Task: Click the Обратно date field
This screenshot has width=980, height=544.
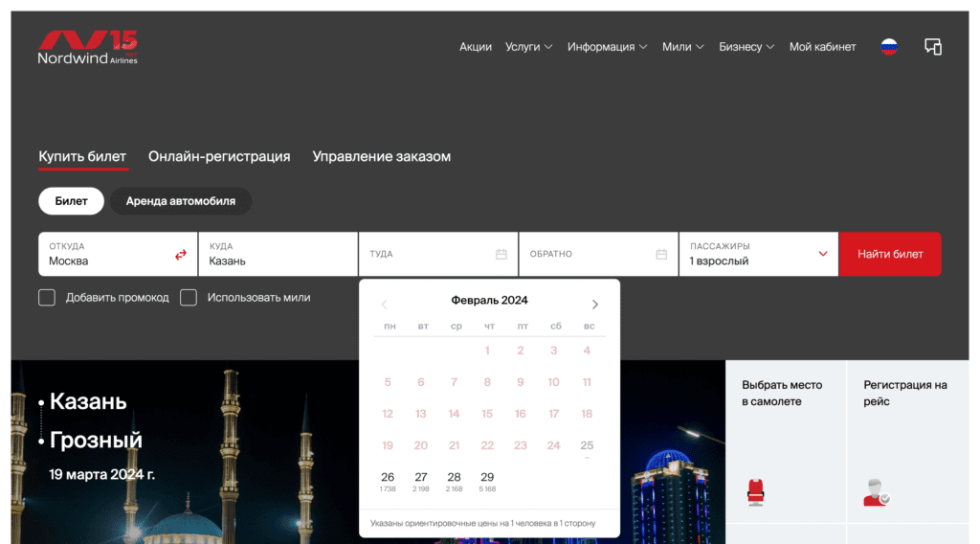Action: [x=598, y=254]
